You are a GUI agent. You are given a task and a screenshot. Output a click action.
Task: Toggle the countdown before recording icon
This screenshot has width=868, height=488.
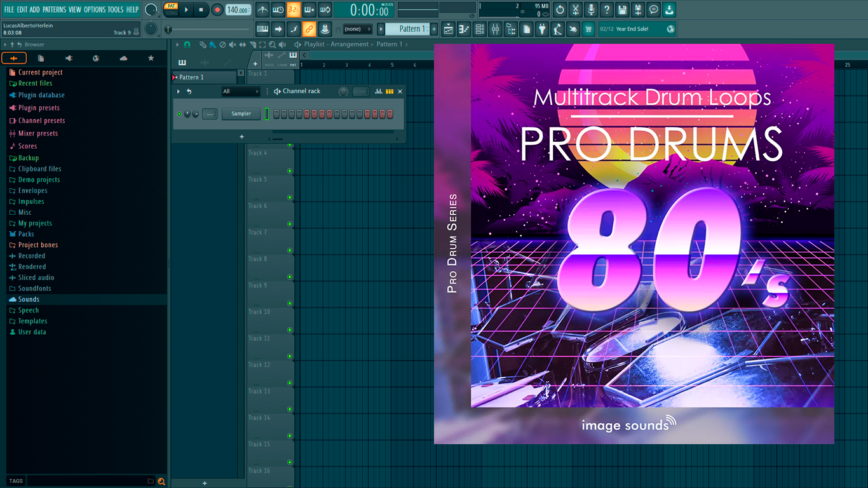click(294, 10)
